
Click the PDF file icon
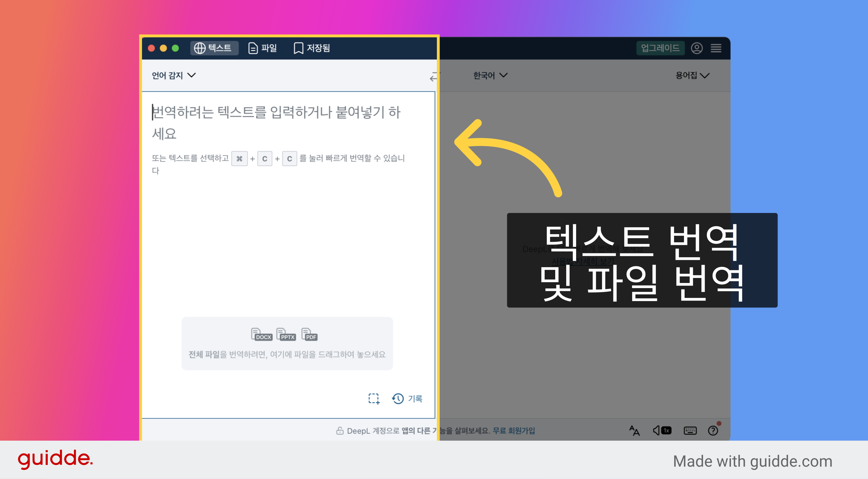309,334
